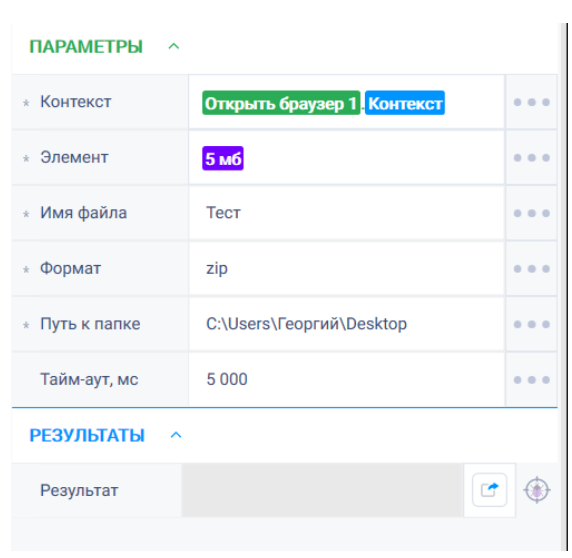
Task: Open the three-dot menu for Формат row
Action: point(531,269)
